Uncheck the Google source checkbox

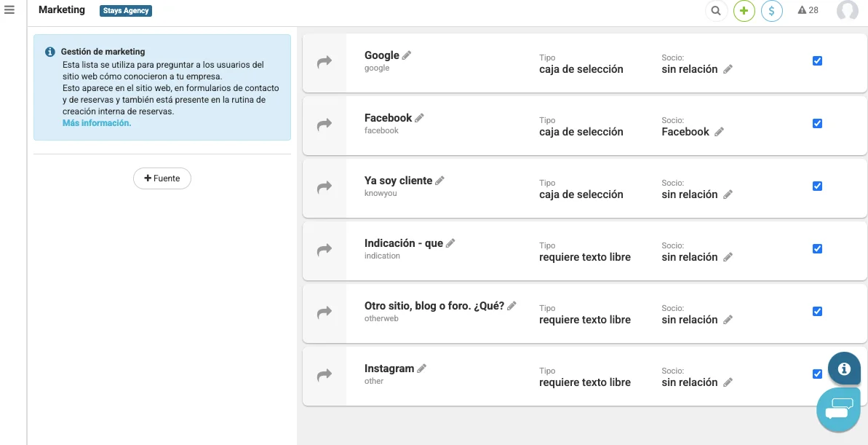click(817, 61)
